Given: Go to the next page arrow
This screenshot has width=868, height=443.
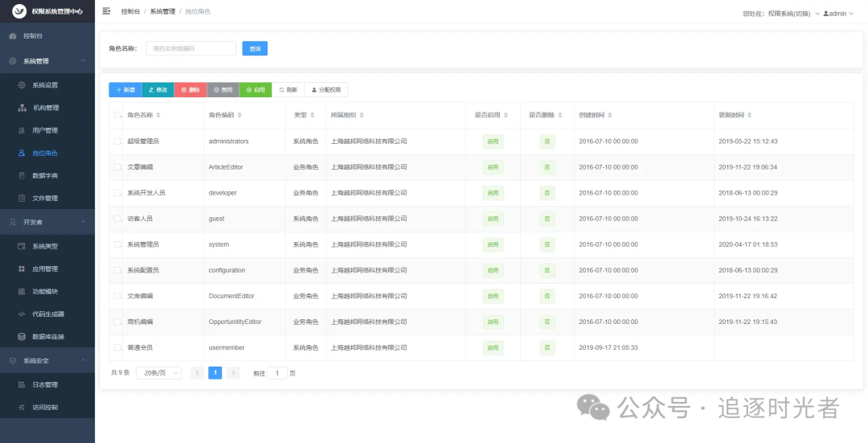Looking at the screenshot, I should [233, 373].
